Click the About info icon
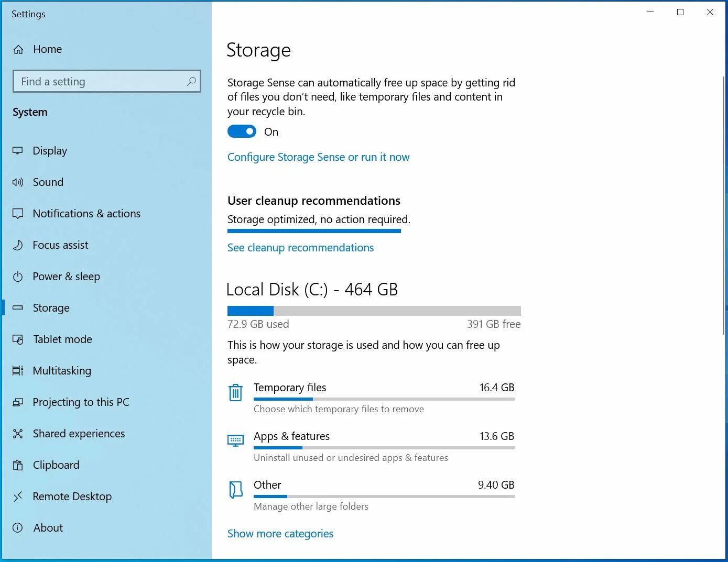The image size is (728, 562). coord(18,528)
